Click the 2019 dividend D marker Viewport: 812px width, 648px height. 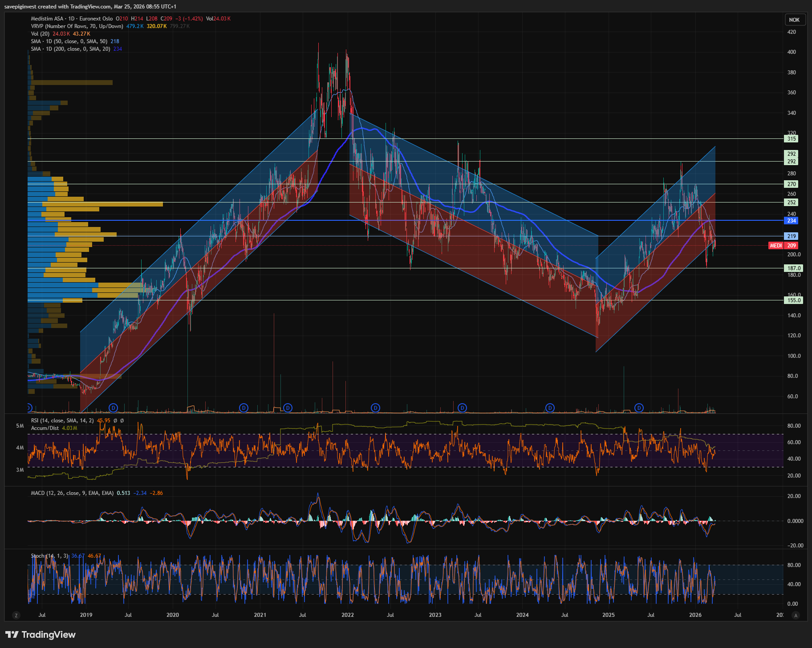[114, 408]
